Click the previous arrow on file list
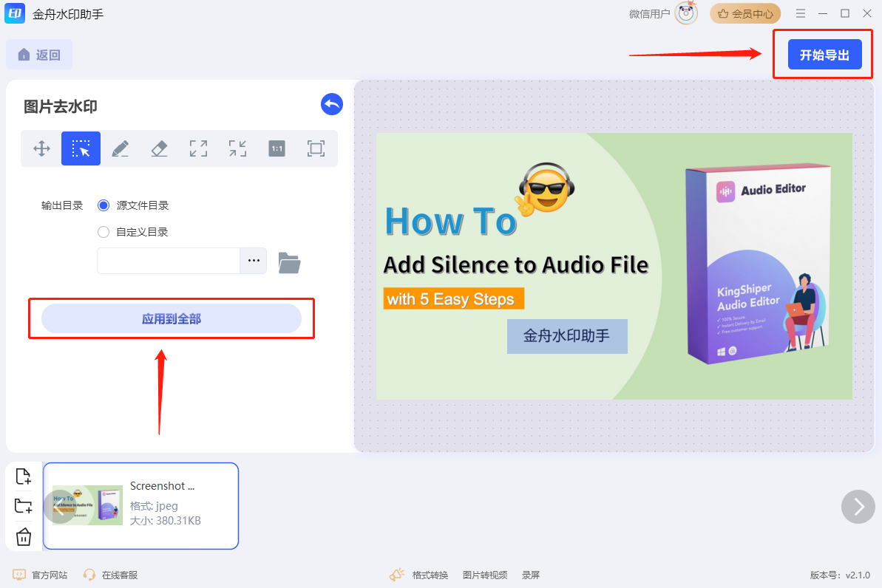 pos(60,507)
